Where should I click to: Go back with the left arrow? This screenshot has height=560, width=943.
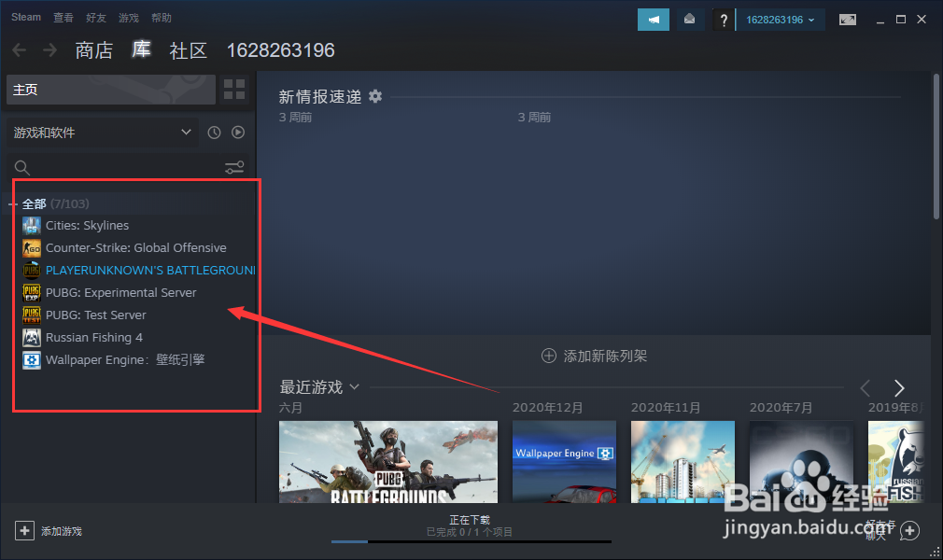tap(20, 49)
